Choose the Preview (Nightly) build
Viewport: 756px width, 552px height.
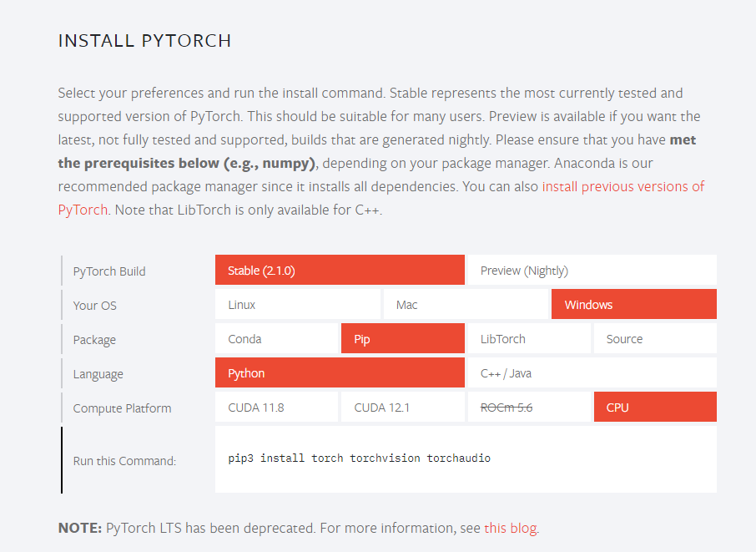592,271
